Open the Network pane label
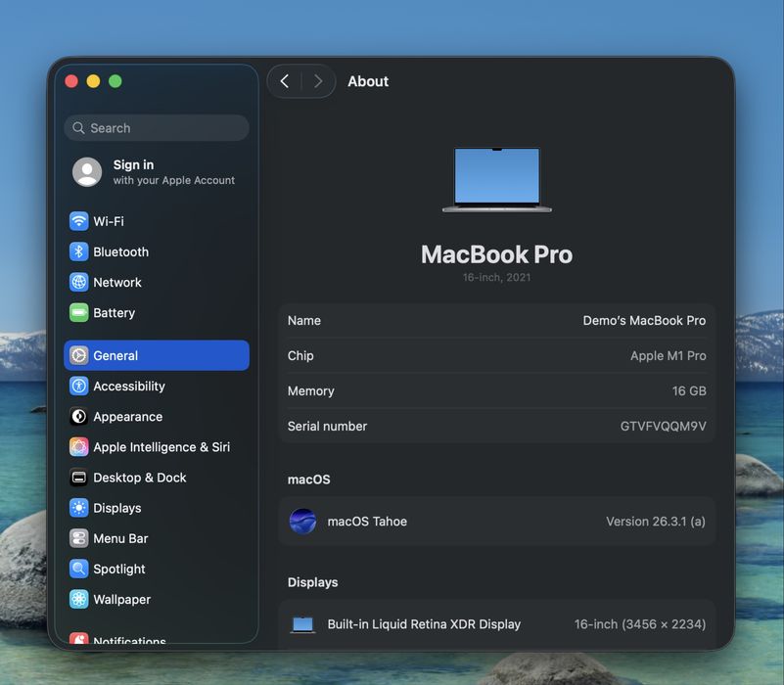Screen dimensions: 784x685 117,282
